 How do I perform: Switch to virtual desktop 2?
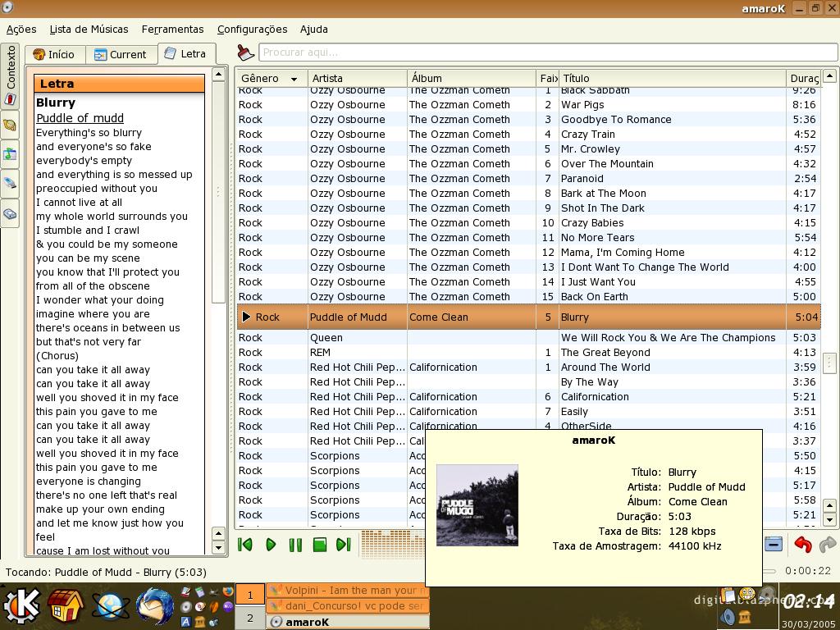(249, 618)
